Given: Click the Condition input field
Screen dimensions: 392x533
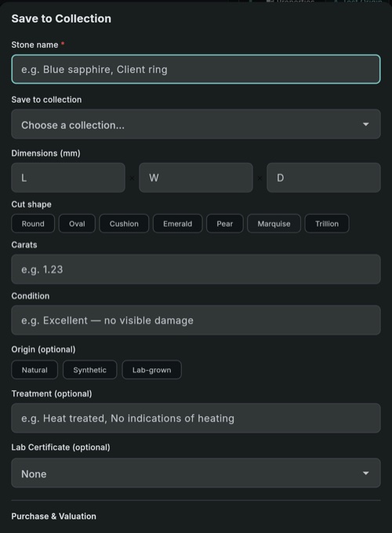Looking at the screenshot, I should click(196, 321).
